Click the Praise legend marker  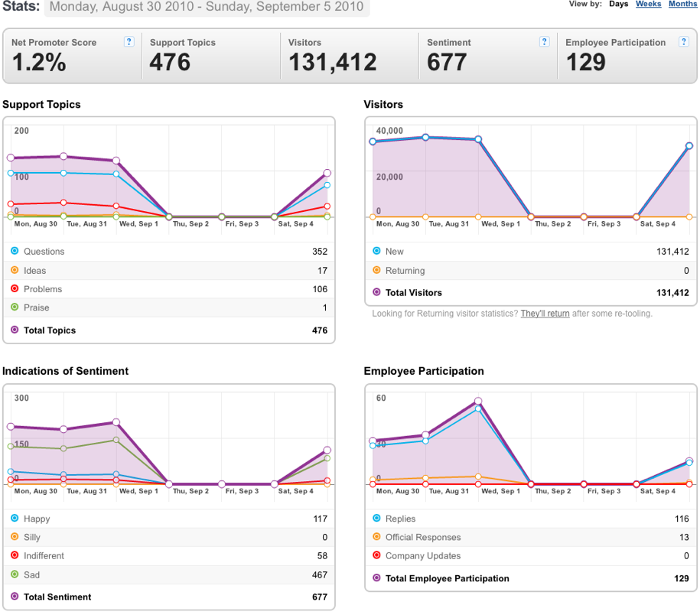click(x=15, y=307)
